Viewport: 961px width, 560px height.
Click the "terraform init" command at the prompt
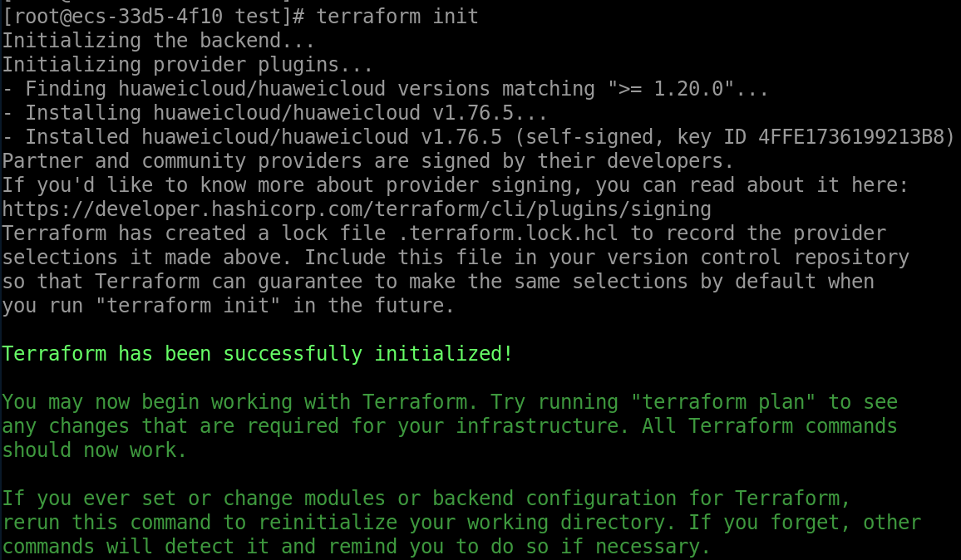pyautogui.click(x=397, y=17)
